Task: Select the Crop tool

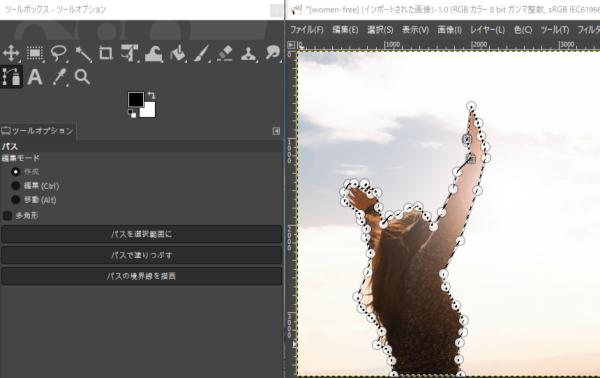Action: 106,53
